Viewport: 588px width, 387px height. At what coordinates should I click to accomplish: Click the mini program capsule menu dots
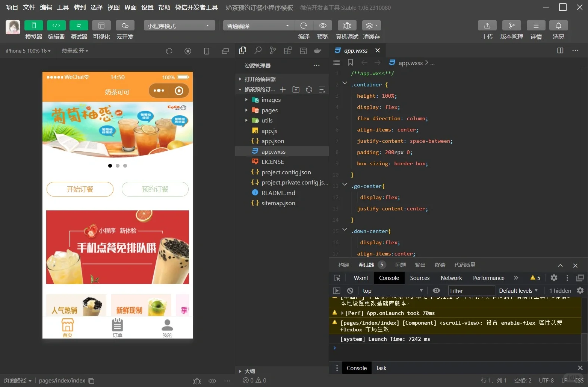click(x=159, y=91)
